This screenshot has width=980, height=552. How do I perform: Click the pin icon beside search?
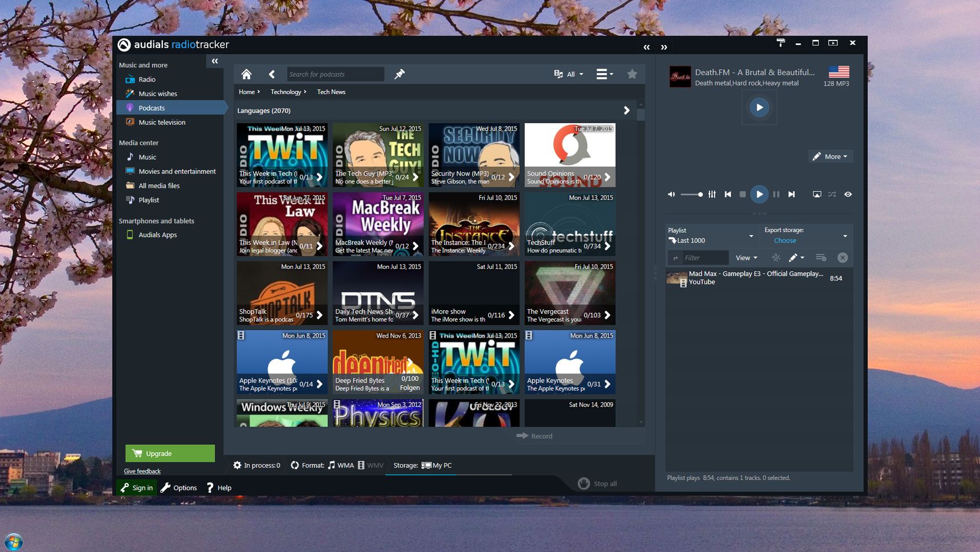pyautogui.click(x=399, y=74)
